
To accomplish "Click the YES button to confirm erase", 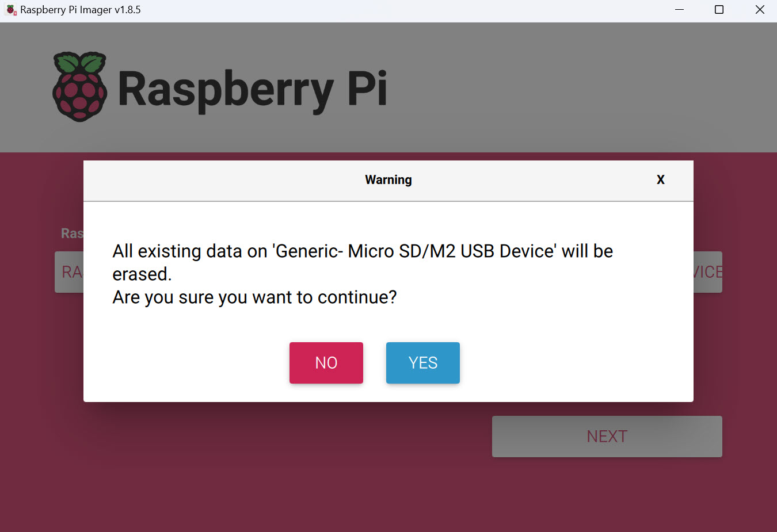I will pyautogui.click(x=423, y=363).
